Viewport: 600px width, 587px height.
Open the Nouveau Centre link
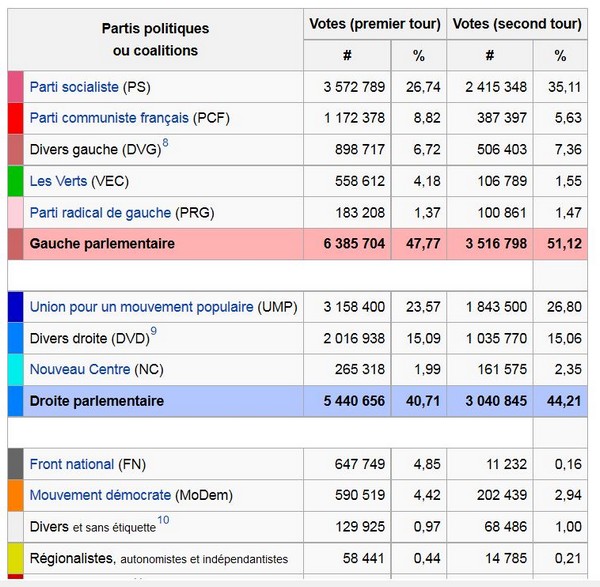pos(80,370)
